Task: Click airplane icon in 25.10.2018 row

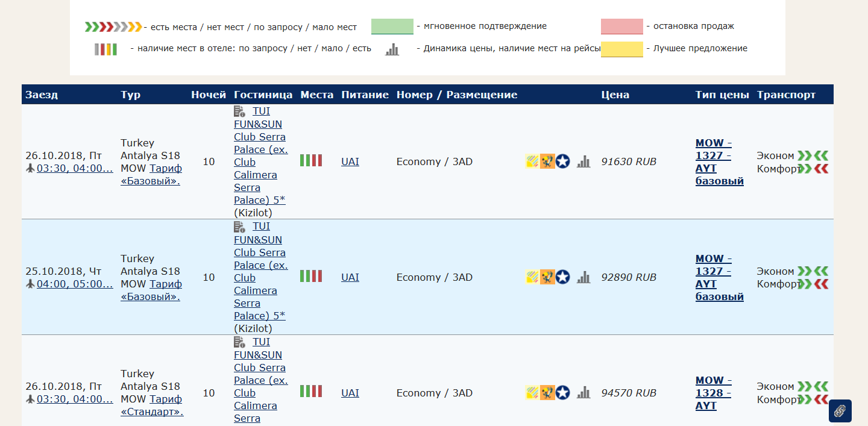Action: tap(30, 284)
